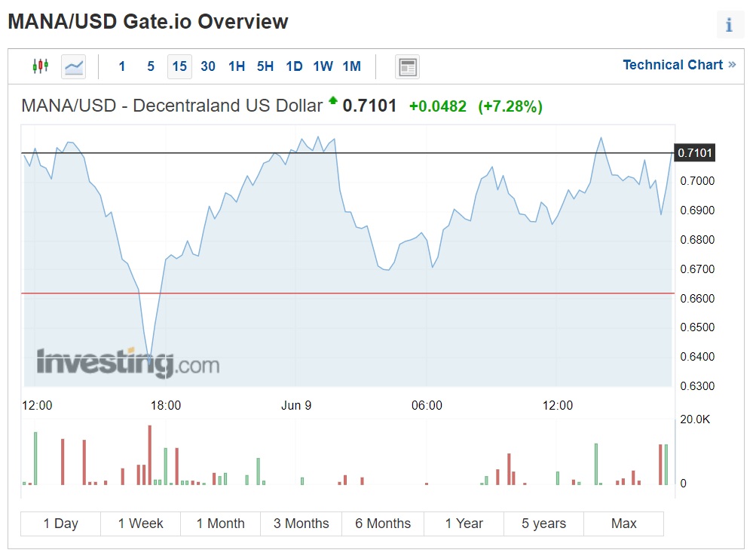Set chart interval to 5 minutes
This screenshot has height=559, width=756.
[151, 66]
